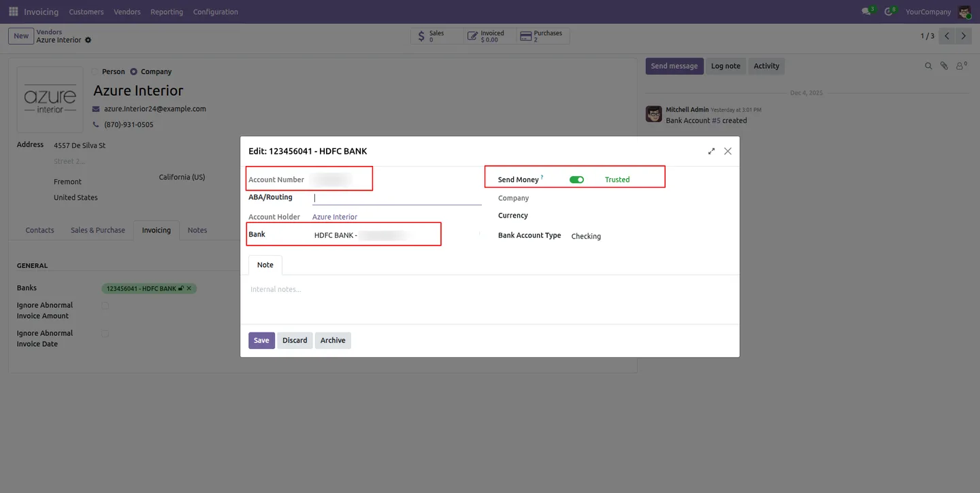The width and height of the screenshot is (980, 493).
Task: Click the Azure Interior logo image
Action: 50,99
